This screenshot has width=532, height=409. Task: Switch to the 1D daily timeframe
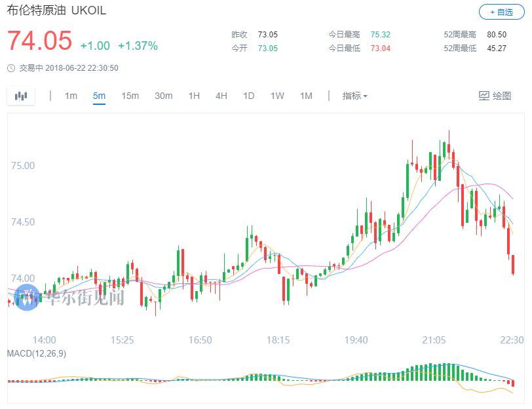(248, 95)
